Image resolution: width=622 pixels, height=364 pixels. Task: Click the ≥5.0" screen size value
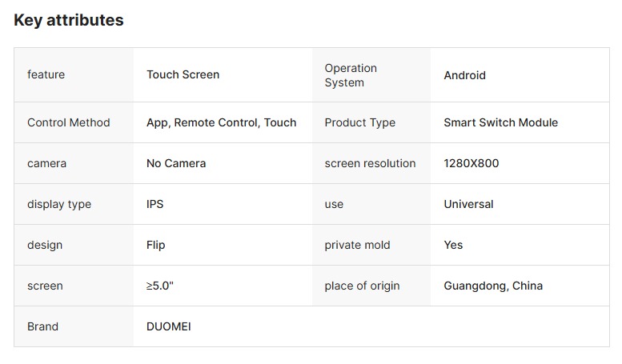(x=160, y=286)
